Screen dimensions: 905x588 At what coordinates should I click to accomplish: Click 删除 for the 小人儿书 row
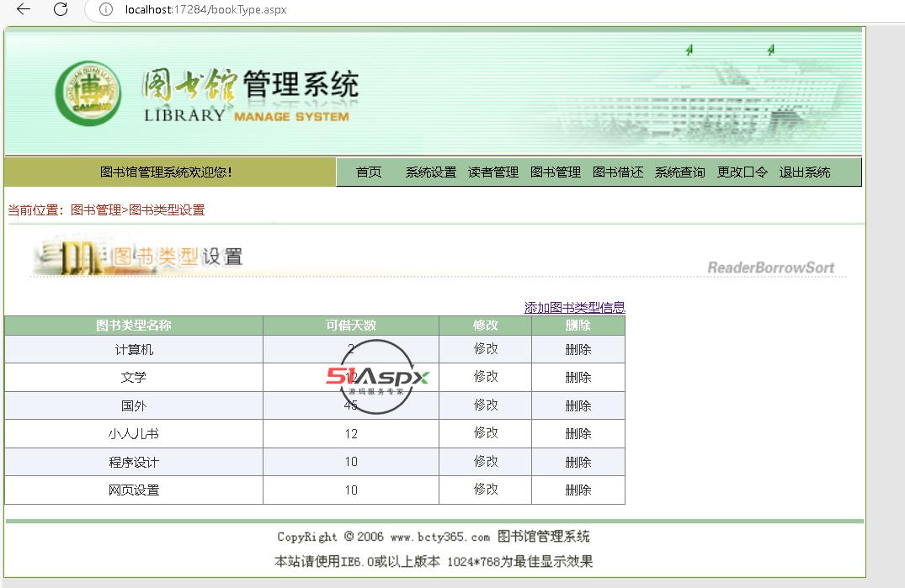[x=578, y=434]
